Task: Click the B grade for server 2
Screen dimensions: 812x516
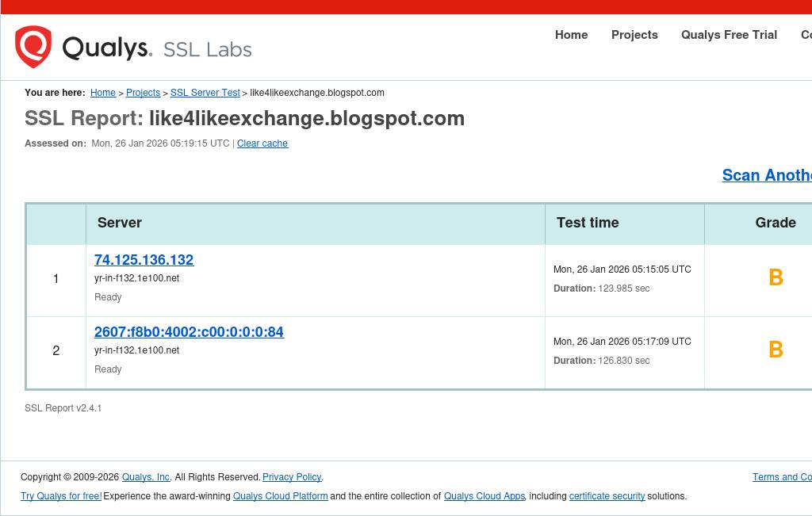Action: (776, 350)
